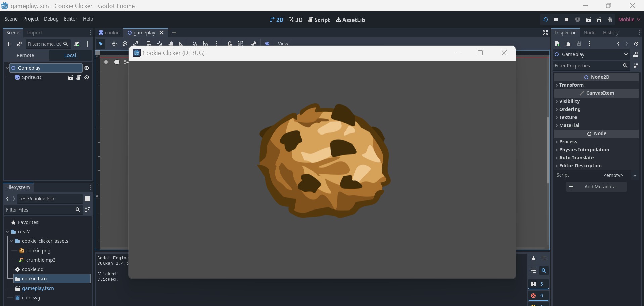Image resolution: width=644 pixels, height=306 pixels.
Task: Instantiate a child scene with the link icon
Action: [x=19, y=44]
